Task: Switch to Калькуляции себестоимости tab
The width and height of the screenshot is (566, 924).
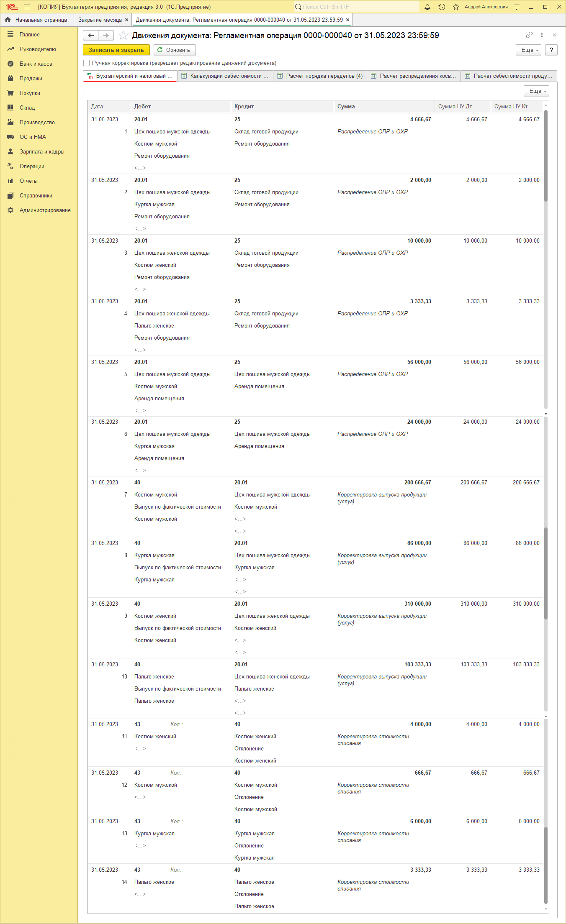Action: click(x=225, y=76)
